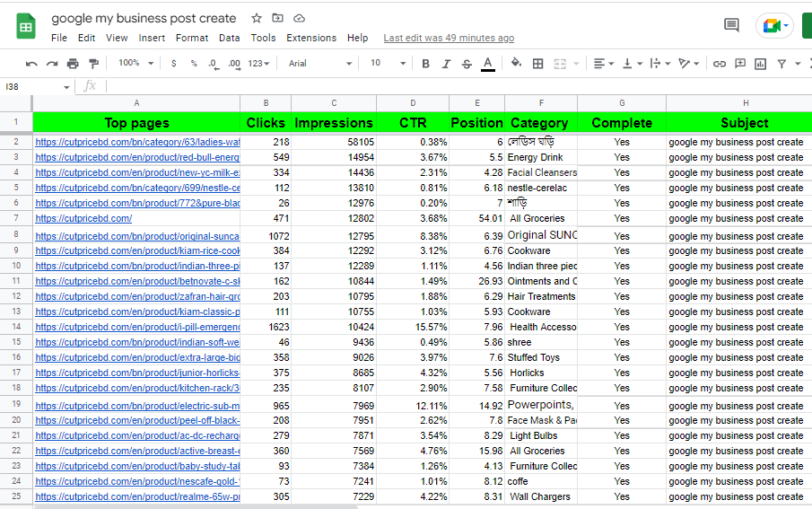Image resolution: width=812 pixels, height=509 pixels.
Task: Open the Format menu
Action: point(192,38)
